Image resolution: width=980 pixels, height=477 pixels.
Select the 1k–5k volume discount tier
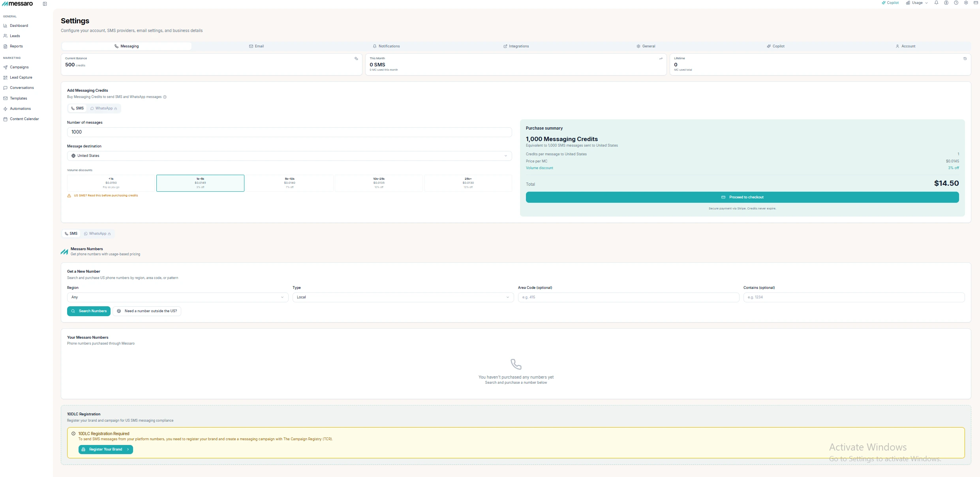(200, 183)
